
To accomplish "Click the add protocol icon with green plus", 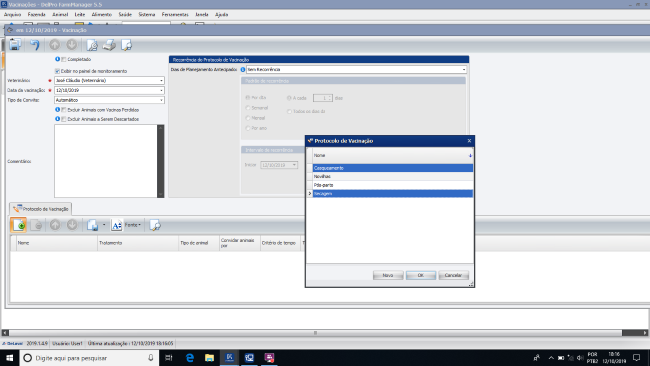I will (19, 225).
